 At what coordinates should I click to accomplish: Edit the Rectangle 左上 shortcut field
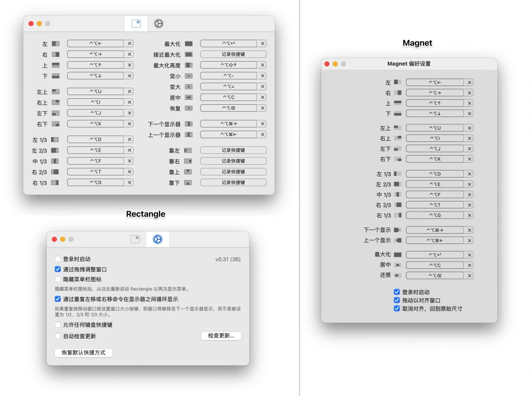pyautogui.click(x=96, y=91)
